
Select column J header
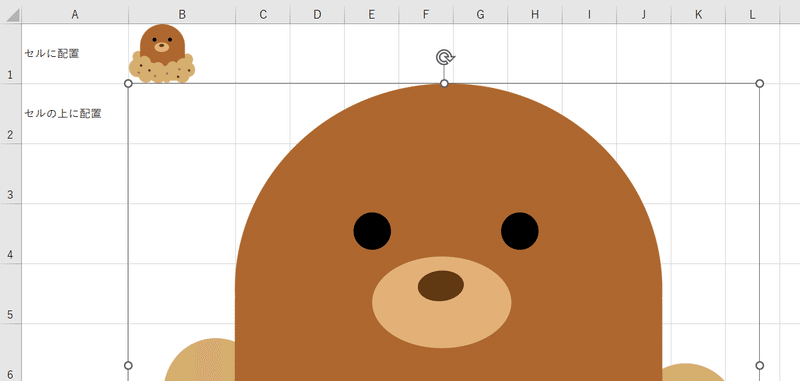[x=643, y=15]
